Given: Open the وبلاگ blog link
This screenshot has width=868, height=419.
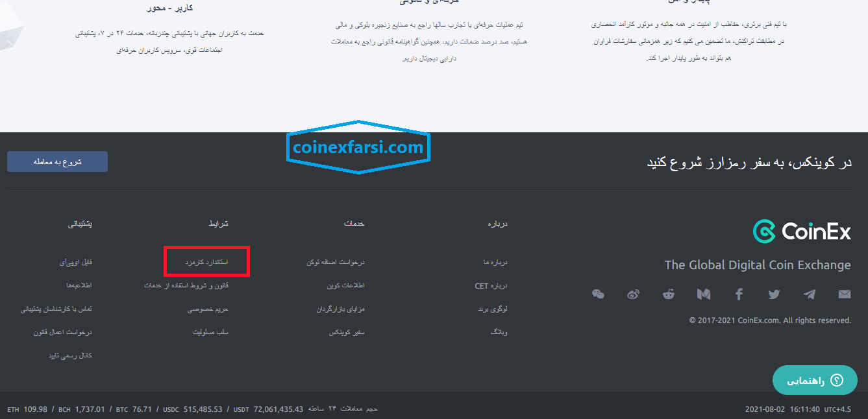Looking at the screenshot, I should tap(499, 332).
